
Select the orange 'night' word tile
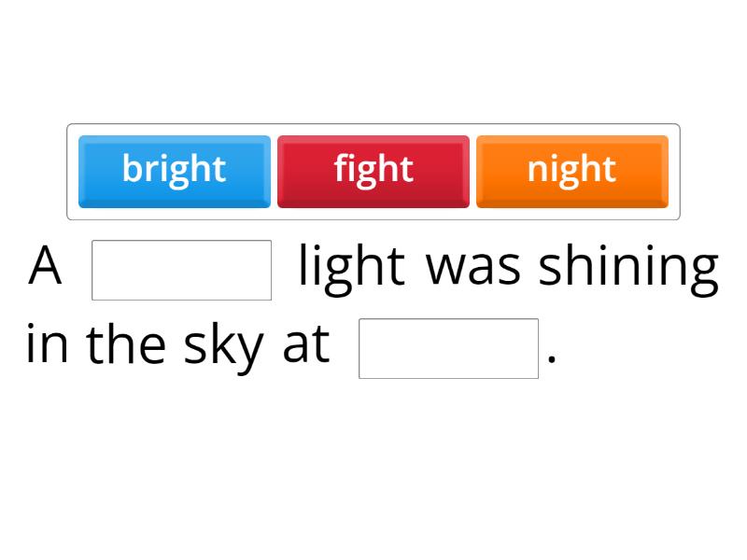(x=572, y=170)
